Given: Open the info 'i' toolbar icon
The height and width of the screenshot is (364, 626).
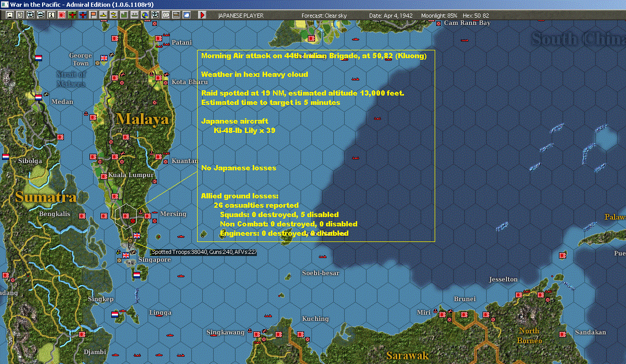Looking at the screenshot, I should pyautogui.click(x=51, y=15).
